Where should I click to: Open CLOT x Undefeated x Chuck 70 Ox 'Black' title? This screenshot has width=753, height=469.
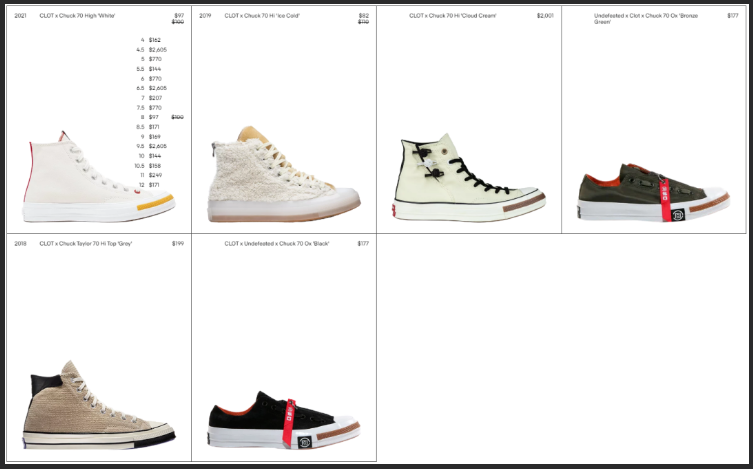277,244
